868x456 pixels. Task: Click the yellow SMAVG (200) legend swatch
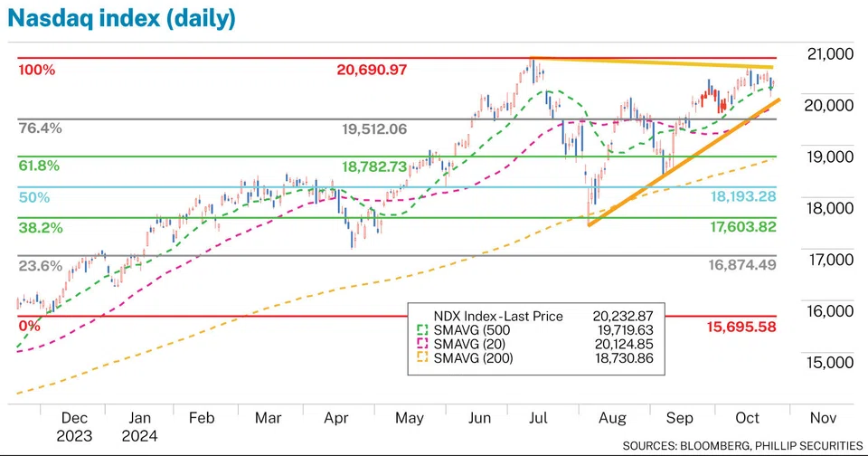[420, 359]
